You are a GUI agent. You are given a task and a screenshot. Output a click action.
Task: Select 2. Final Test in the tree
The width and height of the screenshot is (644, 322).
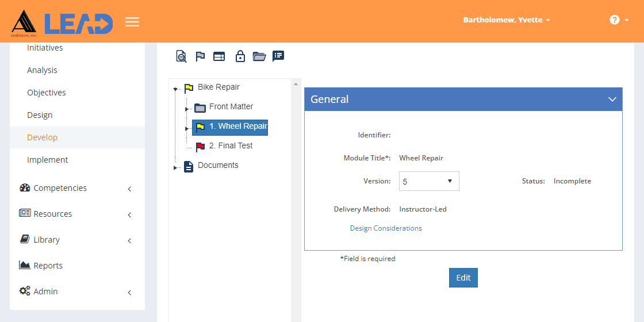click(x=231, y=146)
